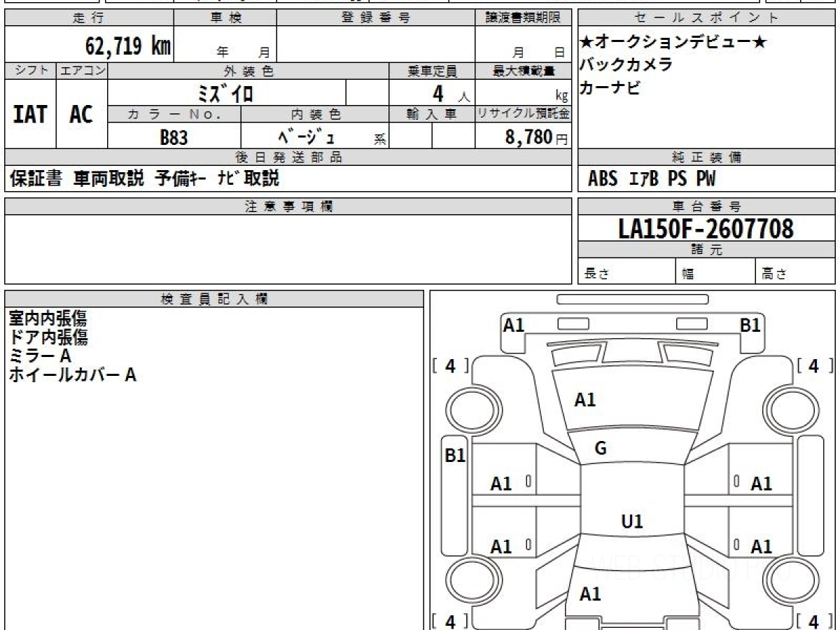Click the B1 mark on the front bumper

[x=750, y=325]
